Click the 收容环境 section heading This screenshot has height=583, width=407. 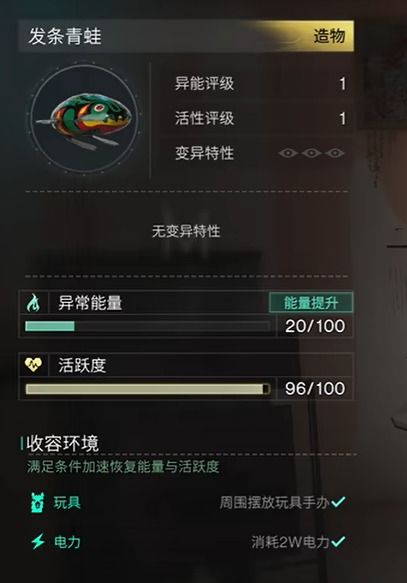(62, 443)
